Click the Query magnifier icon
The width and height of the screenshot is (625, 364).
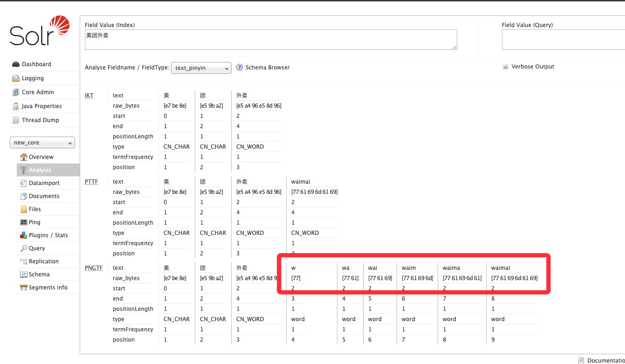click(24, 248)
